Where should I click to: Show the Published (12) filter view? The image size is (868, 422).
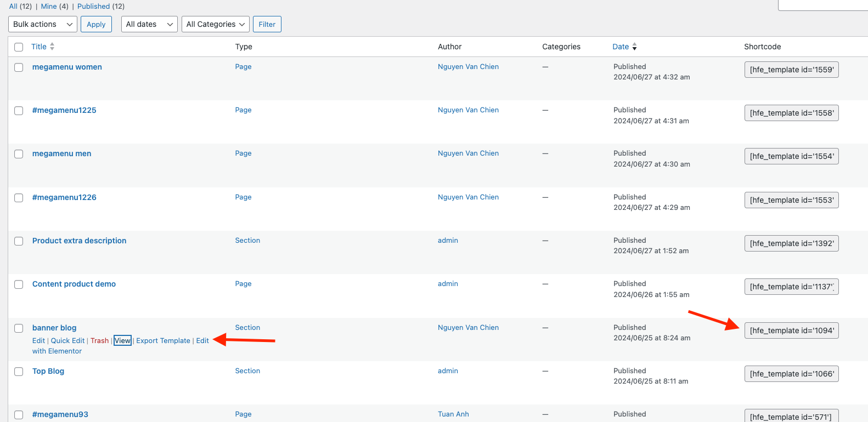point(100,6)
